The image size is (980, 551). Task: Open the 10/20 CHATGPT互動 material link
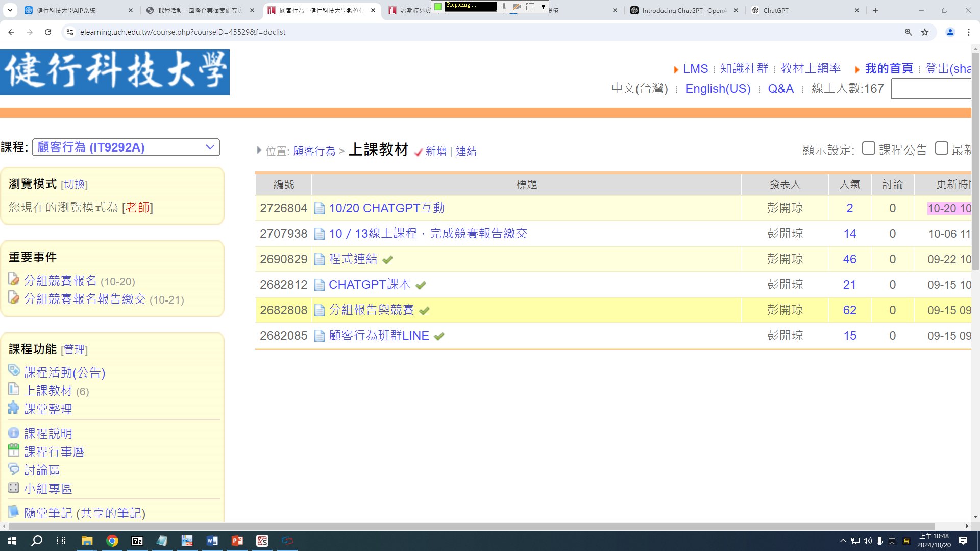click(387, 208)
